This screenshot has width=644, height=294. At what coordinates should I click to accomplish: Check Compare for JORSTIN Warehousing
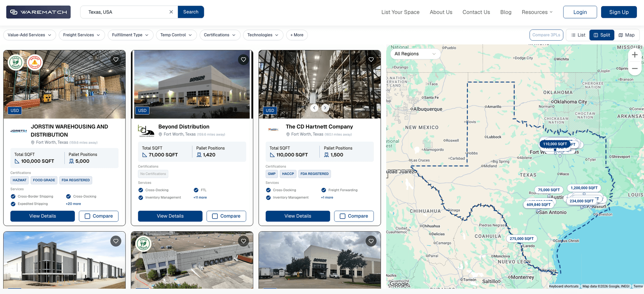tap(99, 216)
